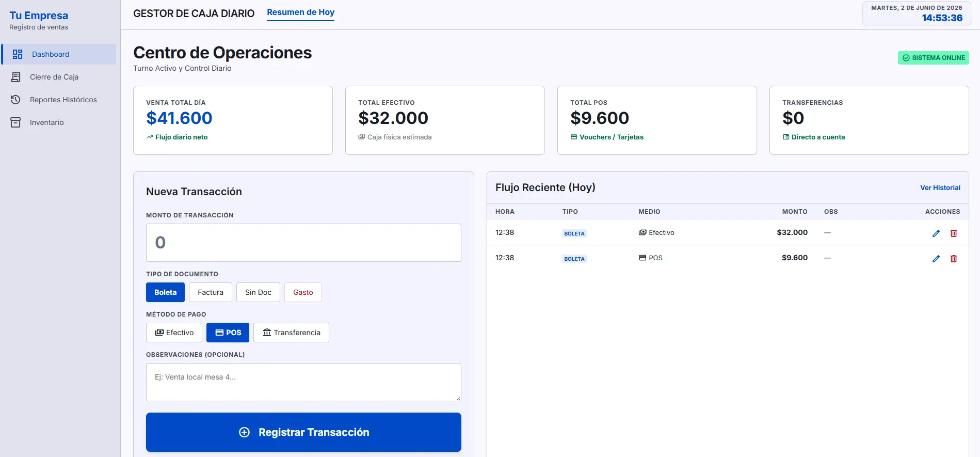Select POS payment method
The height and width of the screenshot is (457, 980).
pyautogui.click(x=228, y=333)
